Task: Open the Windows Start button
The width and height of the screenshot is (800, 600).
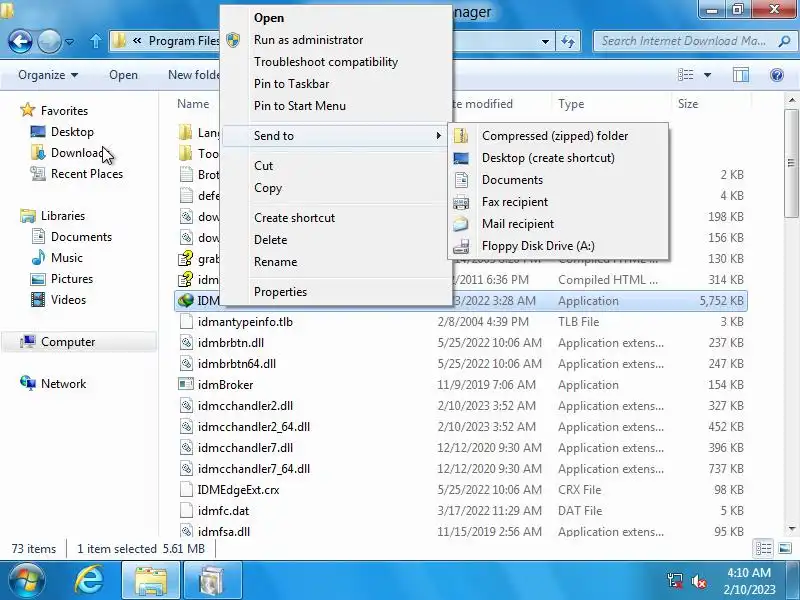Action: pos(27,581)
